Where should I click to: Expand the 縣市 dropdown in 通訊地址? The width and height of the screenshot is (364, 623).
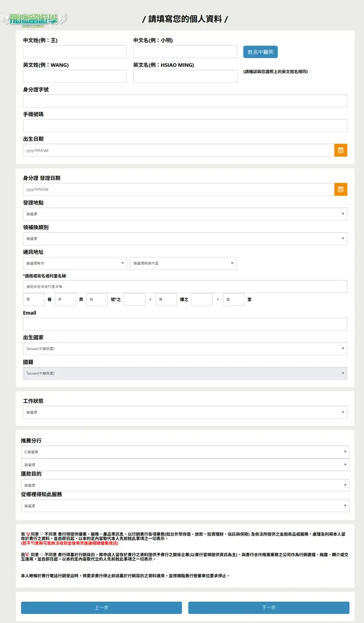tap(75, 263)
